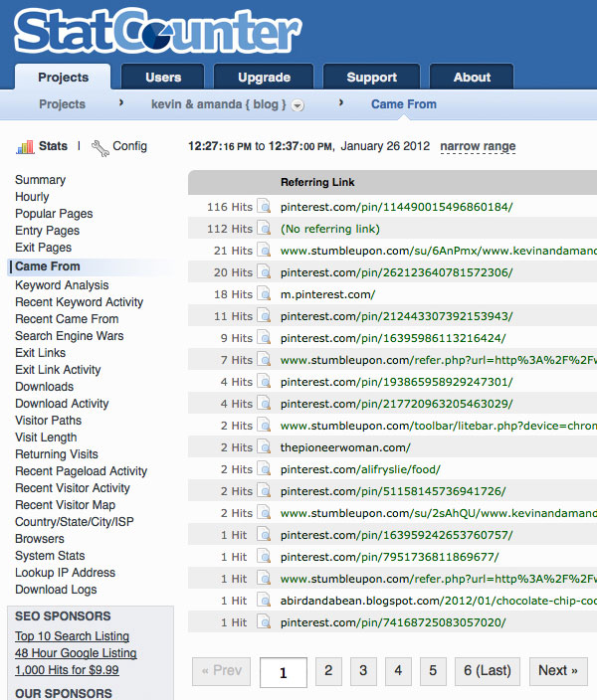This screenshot has width=597, height=700.
Task: Click the Referring Link column header
Action: click(317, 182)
